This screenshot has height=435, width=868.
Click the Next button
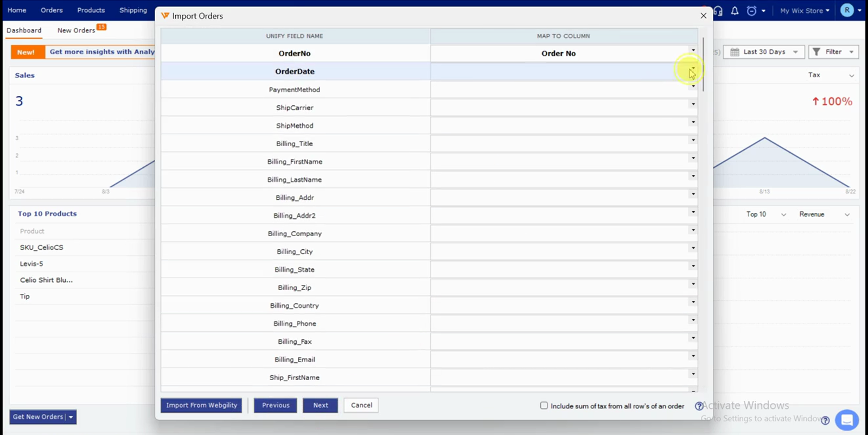321,405
